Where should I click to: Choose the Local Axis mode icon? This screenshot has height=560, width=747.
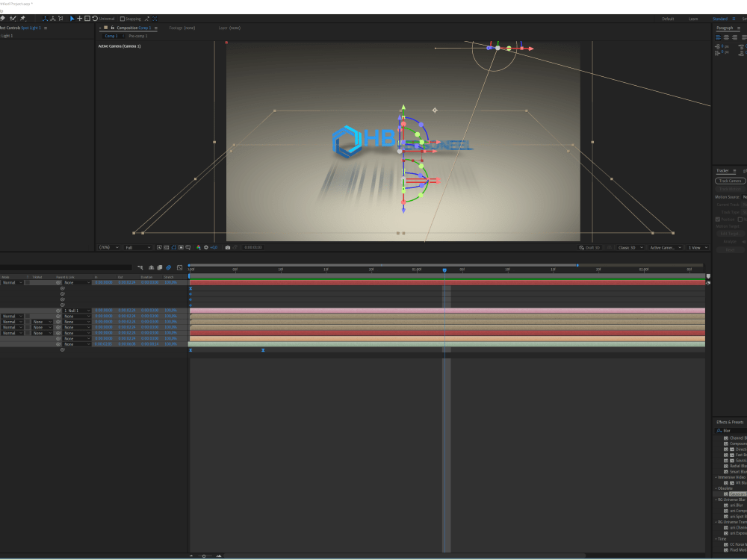45,19
